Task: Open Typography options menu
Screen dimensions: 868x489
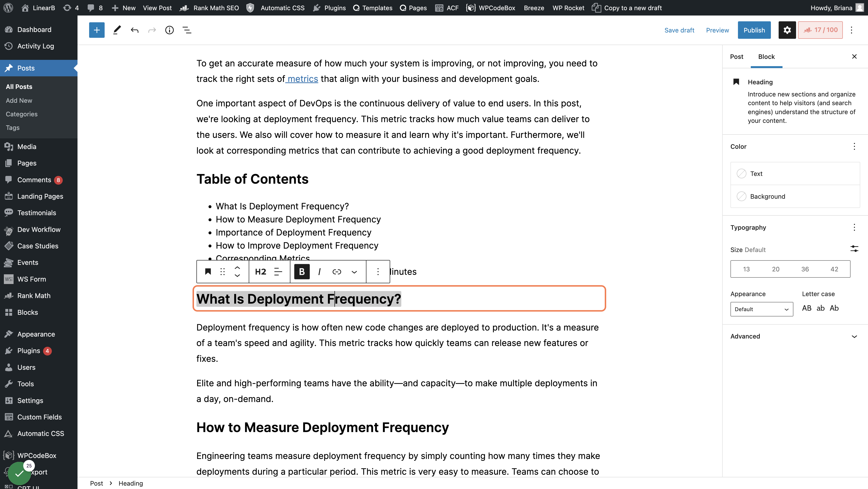Action: pos(854,227)
